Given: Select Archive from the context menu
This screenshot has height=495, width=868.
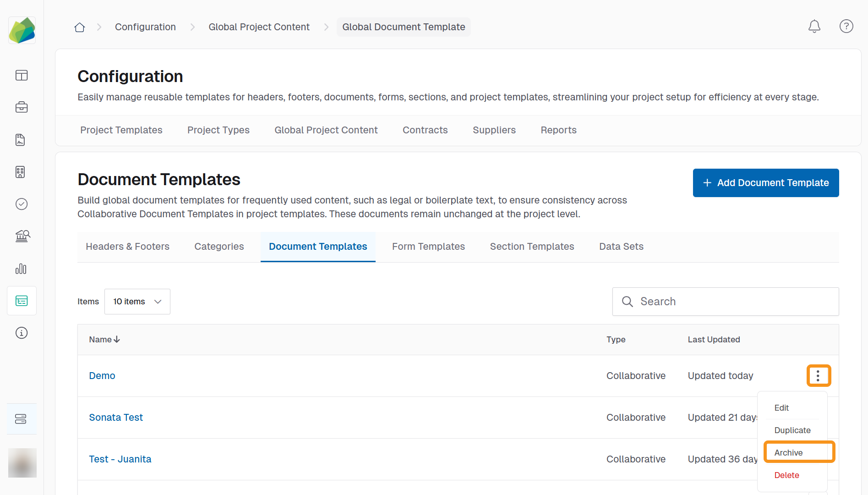Looking at the screenshot, I should pyautogui.click(x=788, y=452).
